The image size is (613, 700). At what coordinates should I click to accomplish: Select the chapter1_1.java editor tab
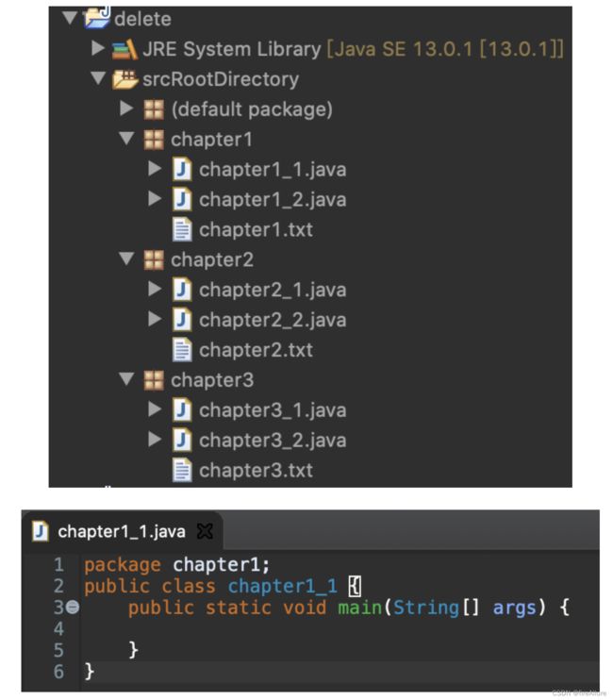coord(122,532)
